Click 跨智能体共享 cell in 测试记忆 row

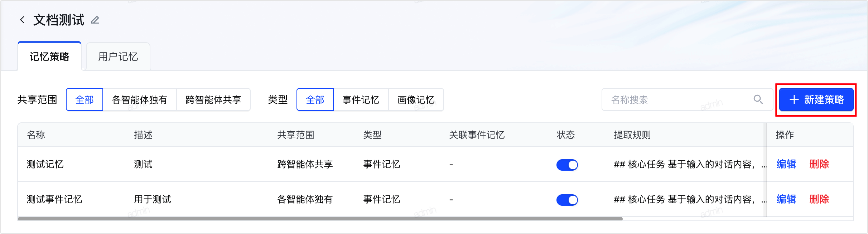point(305,164)
